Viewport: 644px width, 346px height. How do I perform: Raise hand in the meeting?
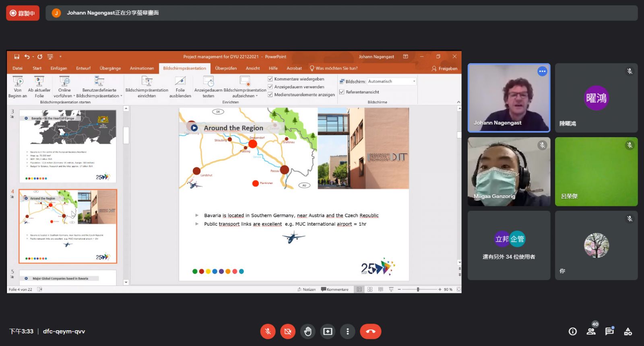pos(308,332)
